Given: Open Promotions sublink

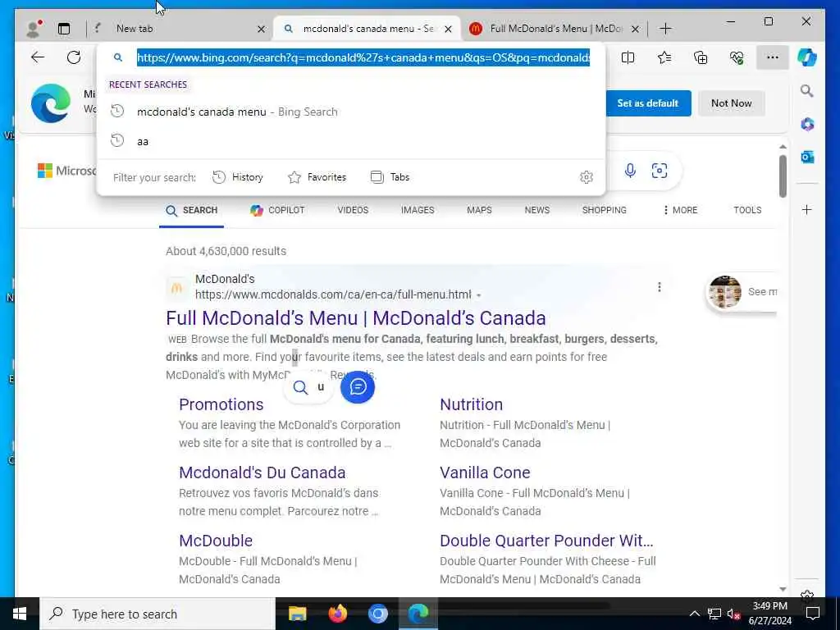Looking at the screenshot, I should pyautogui.click(x=221, y=404).
